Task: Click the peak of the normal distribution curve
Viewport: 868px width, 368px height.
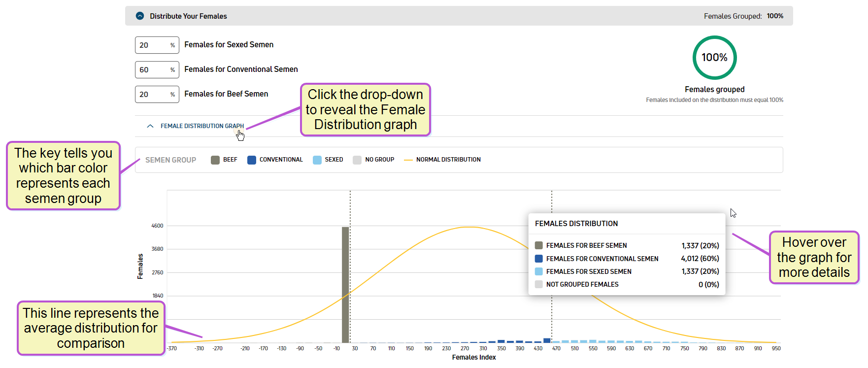Action: 470,227
